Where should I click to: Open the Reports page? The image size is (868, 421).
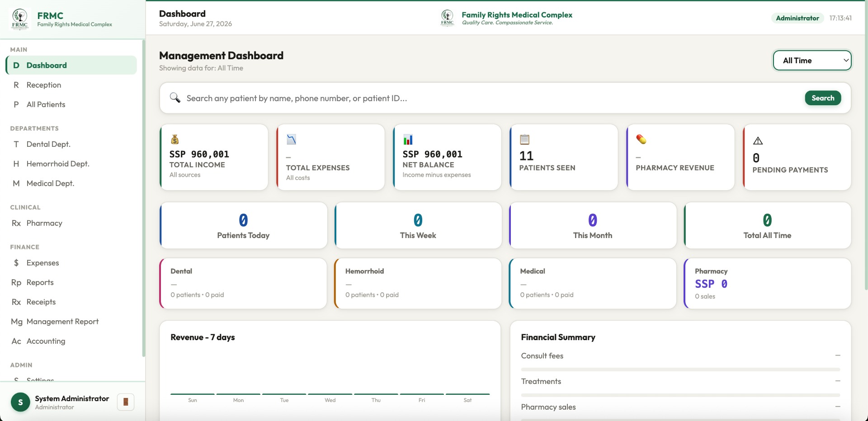pyautogui.click(x=71, y=282)
